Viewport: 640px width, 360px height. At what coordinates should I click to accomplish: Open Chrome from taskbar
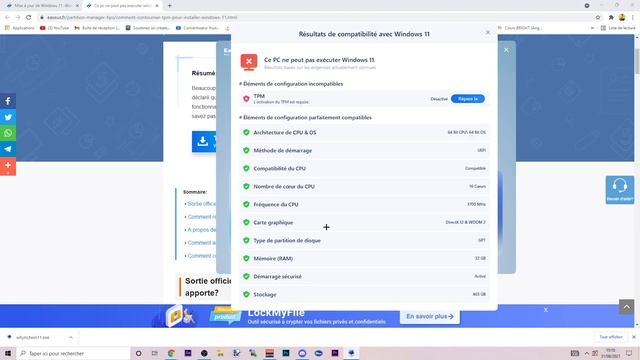tap(171, 353)
